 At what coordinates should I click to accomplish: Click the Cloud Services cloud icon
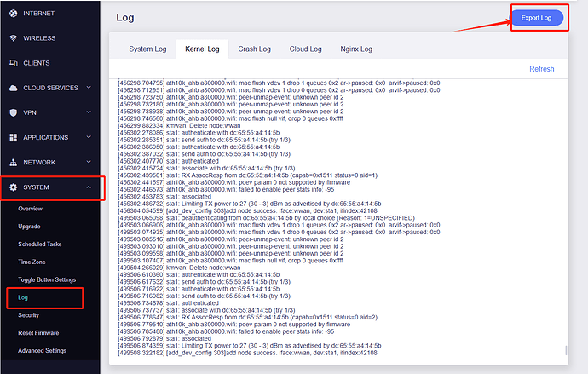point(14,88)
